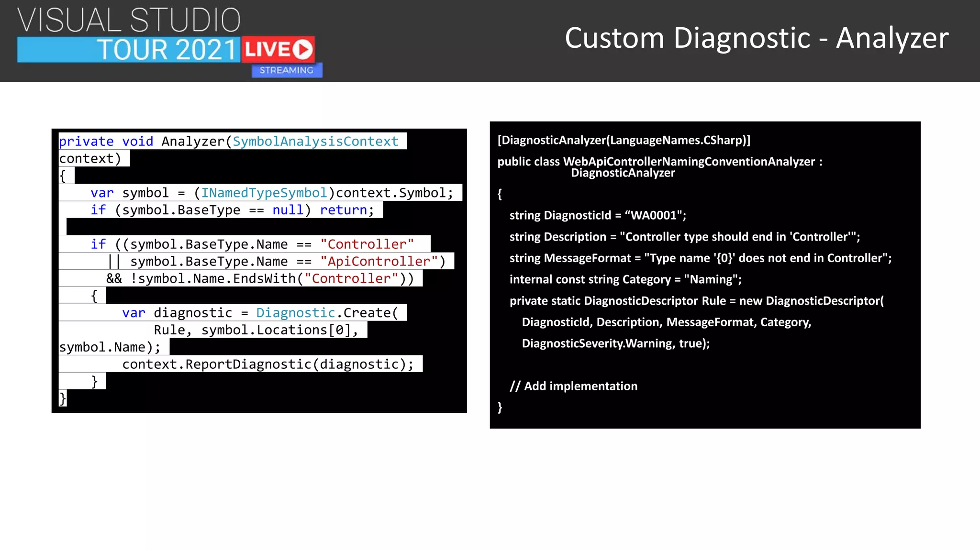Click 'Diagnostic.Create(' in the code
The image size is (980, 551).
pos(327,313)
